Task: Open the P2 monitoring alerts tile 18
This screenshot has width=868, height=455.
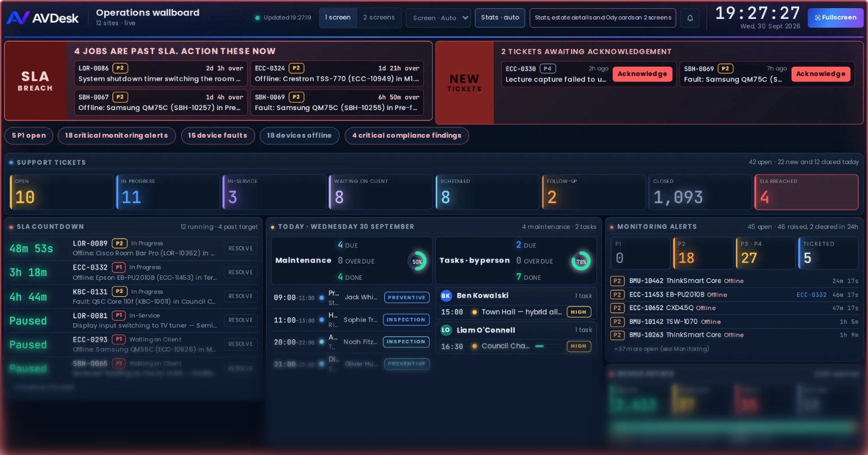Action: tap(703, 253)
